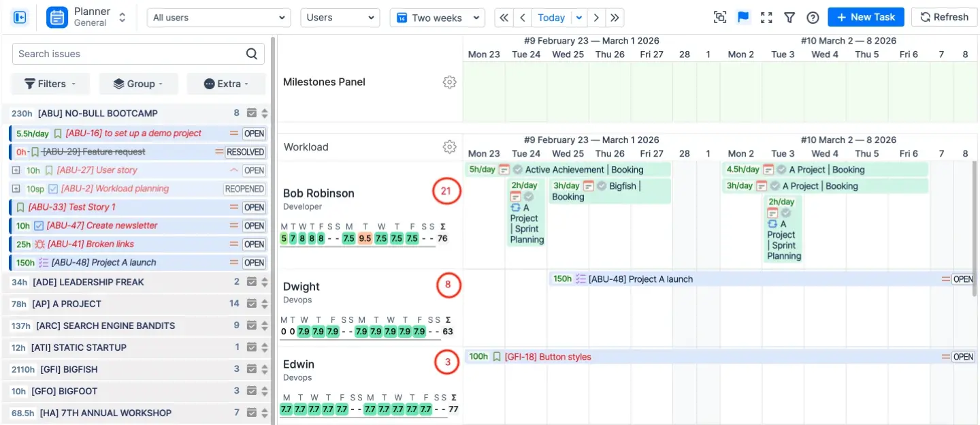980x425 pixels.
Task: Click the bug icon on ABU-41 Broken links
Action: (x=39, y=244)
